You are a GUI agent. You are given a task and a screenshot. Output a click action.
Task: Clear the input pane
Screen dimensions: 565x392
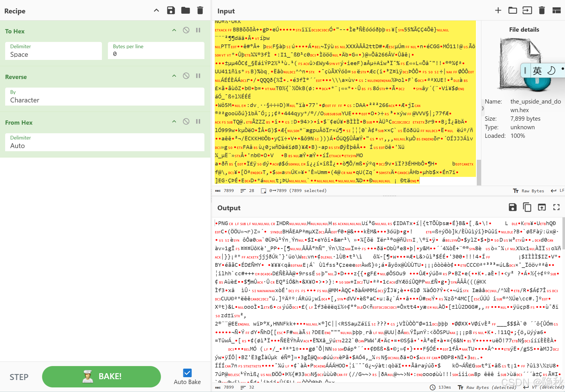(542, 10)
